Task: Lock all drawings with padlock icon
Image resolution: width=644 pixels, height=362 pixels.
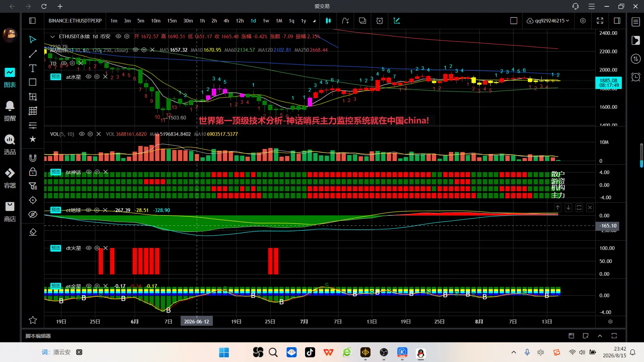Action: point(33,172)
